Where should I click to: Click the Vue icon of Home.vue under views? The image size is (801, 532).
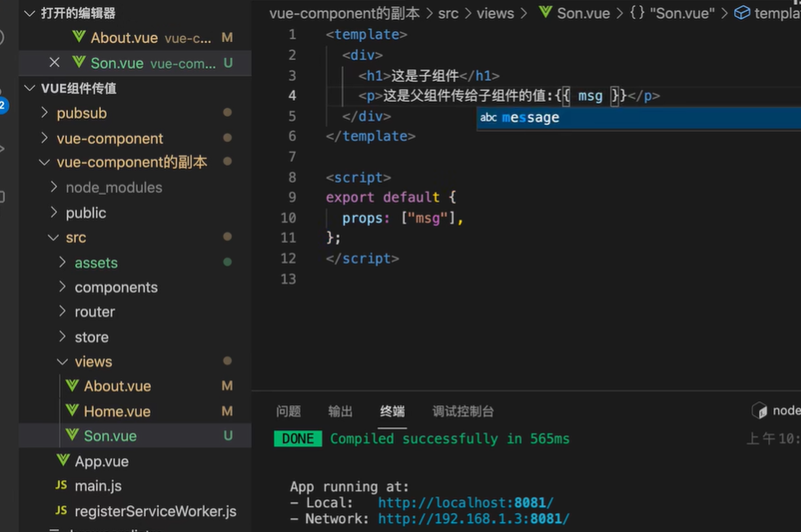pos(72,411)
